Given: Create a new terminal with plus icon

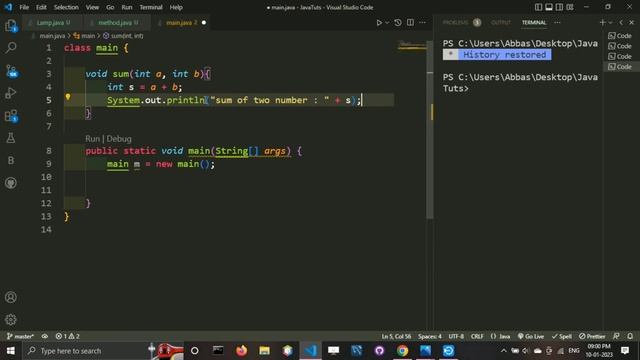Looking at the screenshot, I should coord(602,22).
